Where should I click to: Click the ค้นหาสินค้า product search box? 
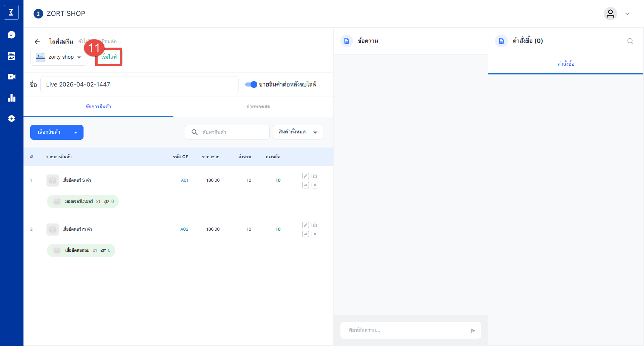(x=231, y=132)
